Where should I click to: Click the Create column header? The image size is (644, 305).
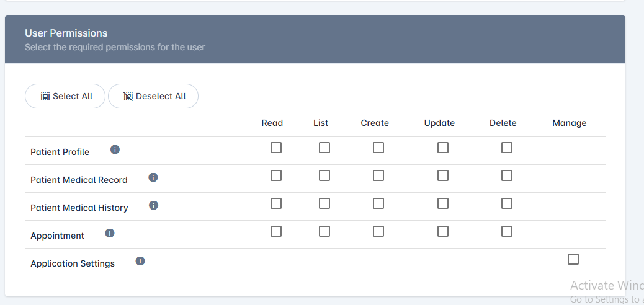click(375, 123)
